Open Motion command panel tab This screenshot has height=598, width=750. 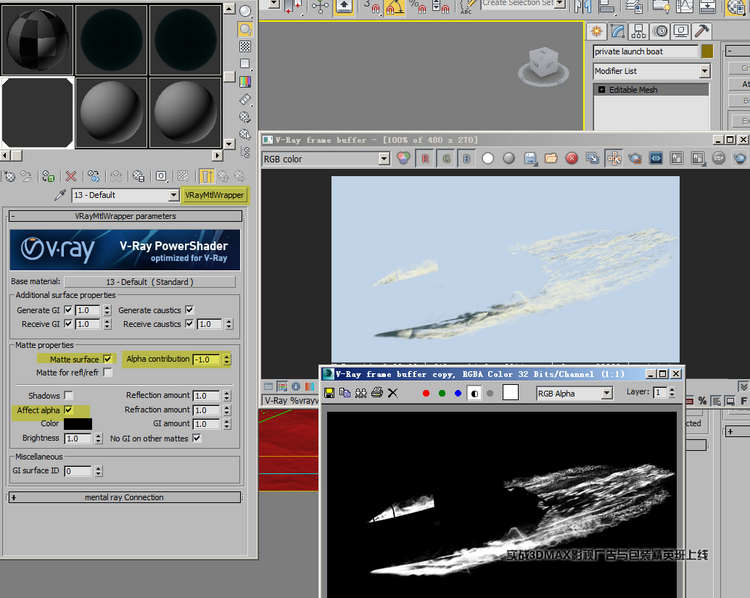click(661, 32)
